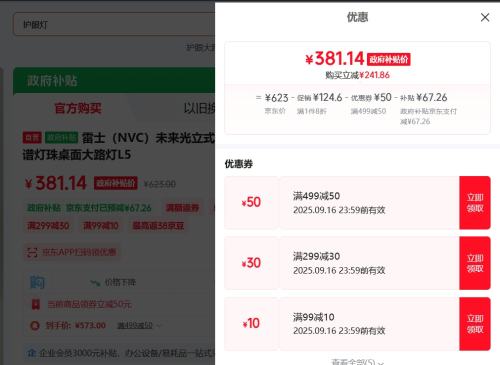Image resolution: width=500 pixels, height=365 pixels.
Task: Switch to the 官方购买 tab
Action: (78, 108)
